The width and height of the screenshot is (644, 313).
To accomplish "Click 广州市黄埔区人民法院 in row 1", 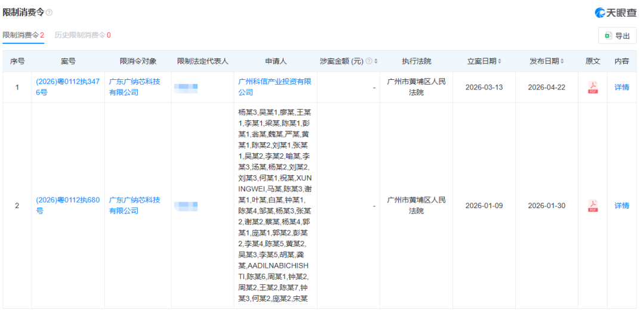I will (416, 87).
